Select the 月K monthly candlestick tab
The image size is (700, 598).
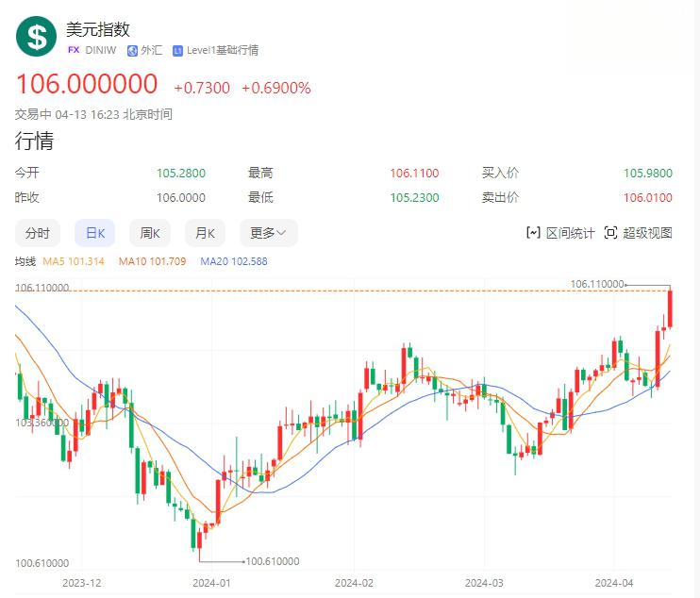pos(205,233)
